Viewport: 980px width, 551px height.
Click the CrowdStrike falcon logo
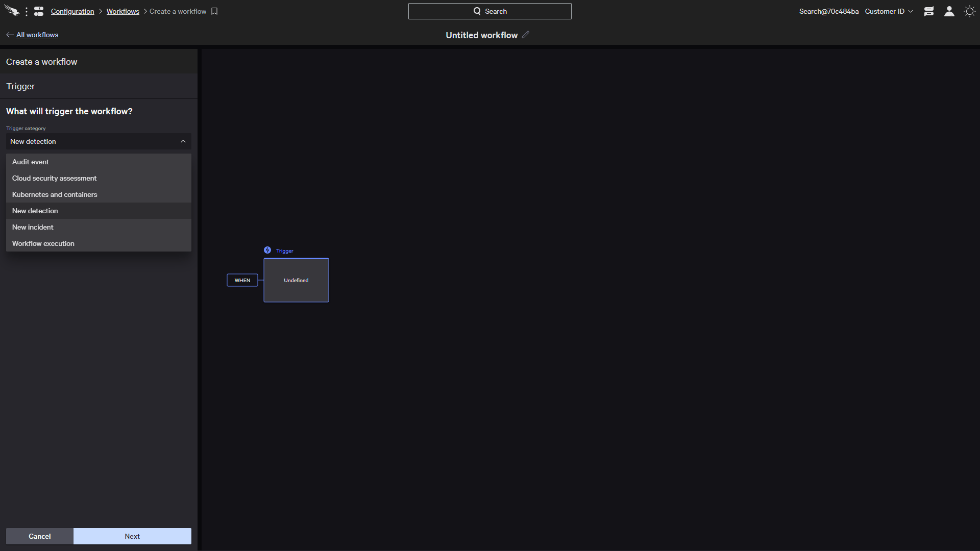[x=11, y=11]
